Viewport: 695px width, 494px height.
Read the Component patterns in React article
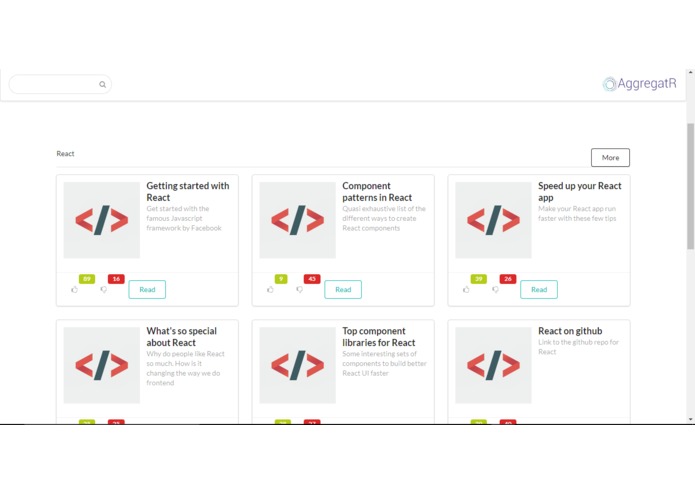343,289
